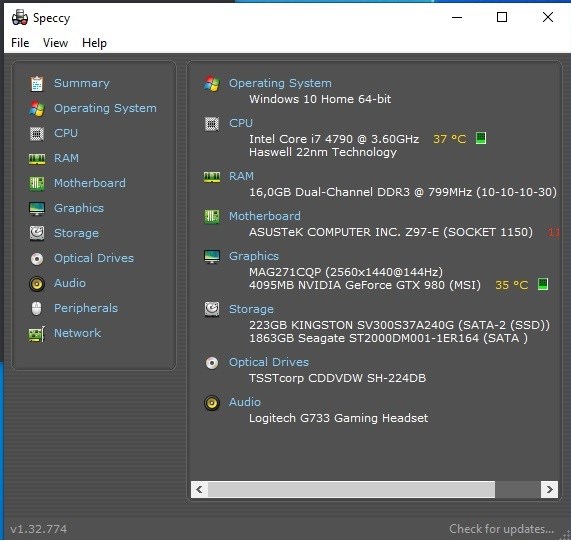The image size is (571, 541).
Task: Click the sidebar Audio speaker icon
Action: pyautogui.click(x=37, y=284)
